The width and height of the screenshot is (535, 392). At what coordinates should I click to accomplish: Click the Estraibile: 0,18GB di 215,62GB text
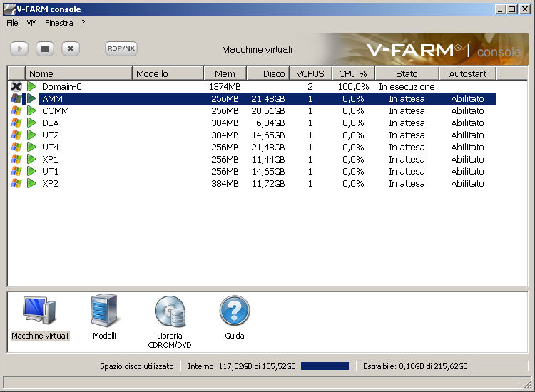coord(415,366)
